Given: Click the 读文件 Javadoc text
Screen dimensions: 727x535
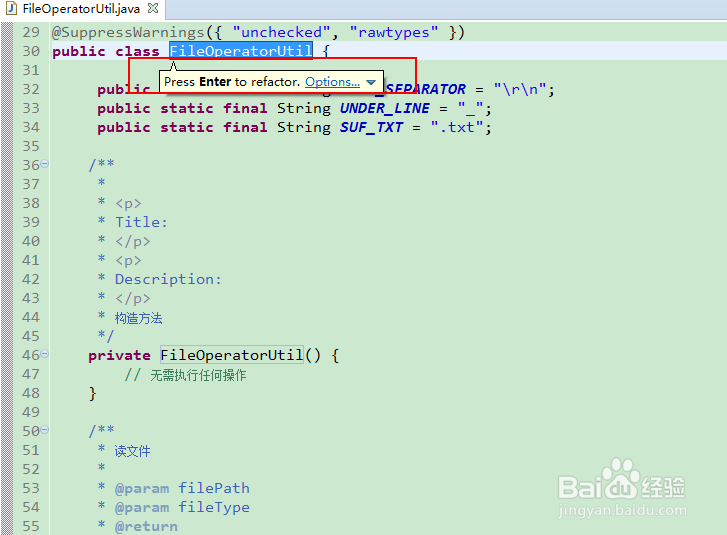Looking at the screenshot, I should pos(132,451).
